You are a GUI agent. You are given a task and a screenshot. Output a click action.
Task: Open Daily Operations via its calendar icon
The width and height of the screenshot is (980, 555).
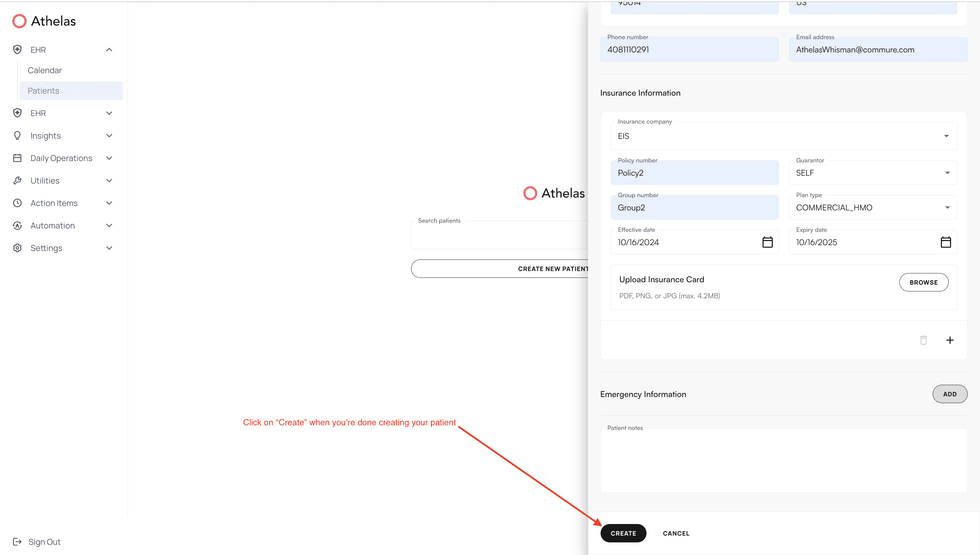click(x=17, y=158)
